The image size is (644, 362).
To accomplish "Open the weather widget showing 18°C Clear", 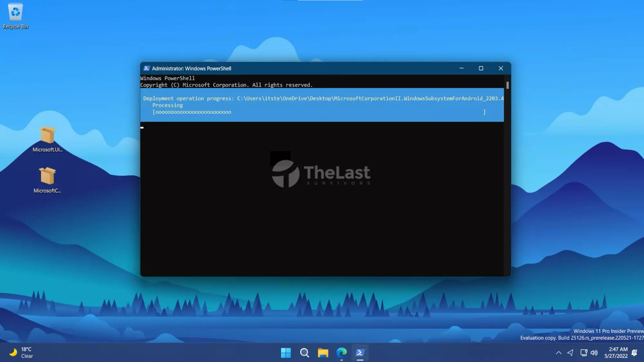I will 21,353.
